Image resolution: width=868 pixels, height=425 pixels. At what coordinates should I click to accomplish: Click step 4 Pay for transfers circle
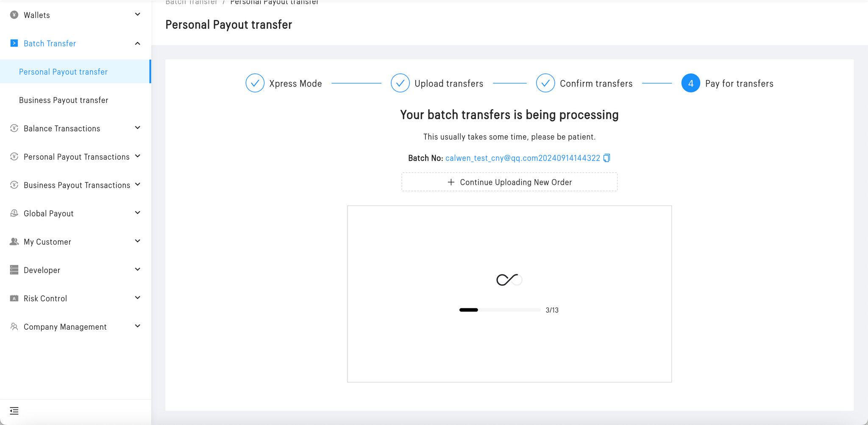(690, 83)
